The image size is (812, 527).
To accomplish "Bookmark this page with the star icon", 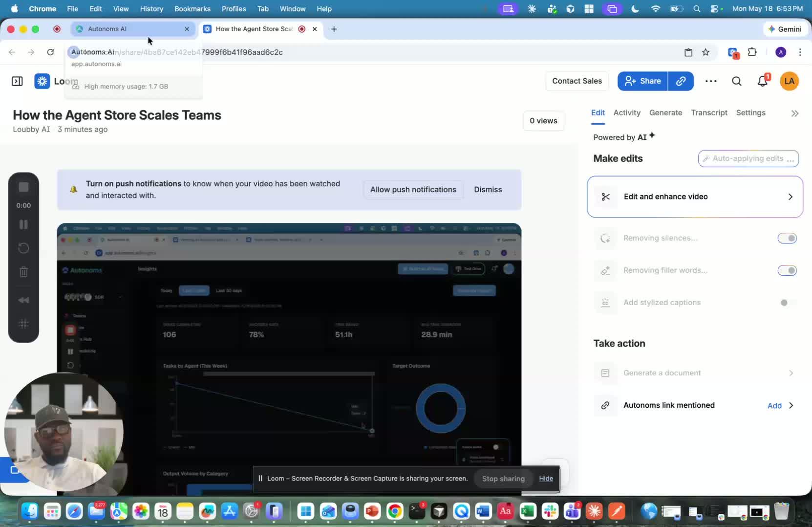I will 705,52.
